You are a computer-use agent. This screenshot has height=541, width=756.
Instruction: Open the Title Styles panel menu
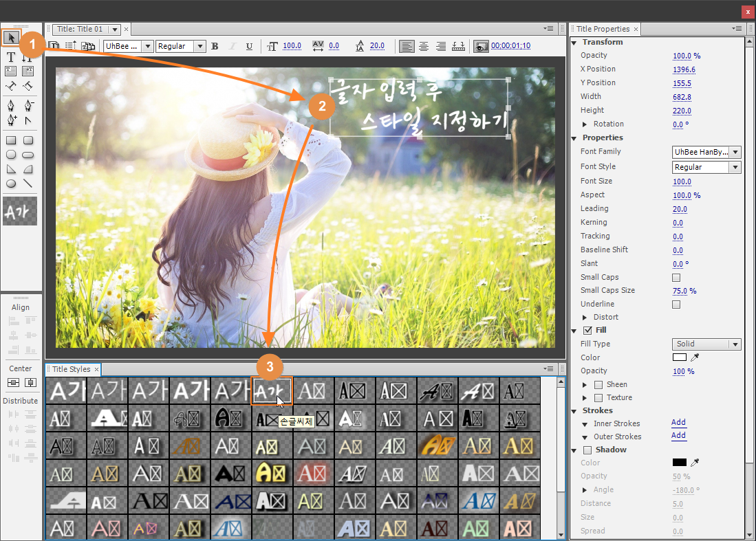(549, 369)
